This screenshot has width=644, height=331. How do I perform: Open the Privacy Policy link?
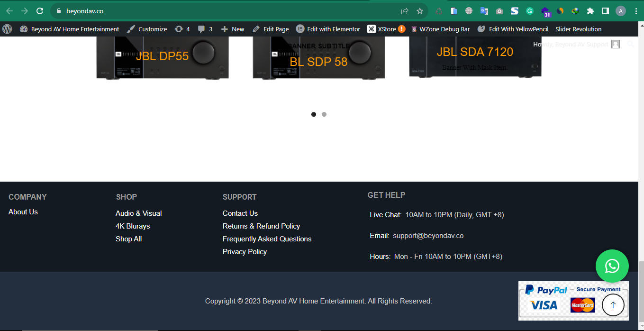tap(245, 252)
